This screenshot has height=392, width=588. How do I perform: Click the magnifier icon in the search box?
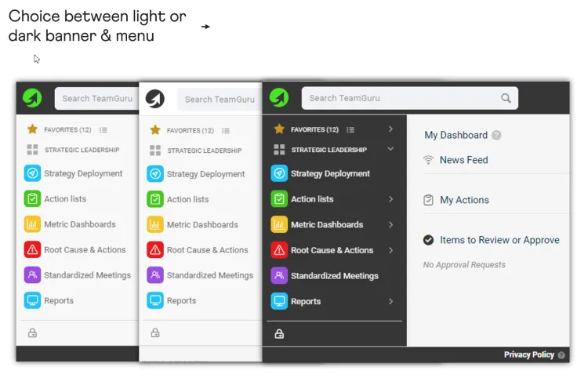tap(506, 98)
